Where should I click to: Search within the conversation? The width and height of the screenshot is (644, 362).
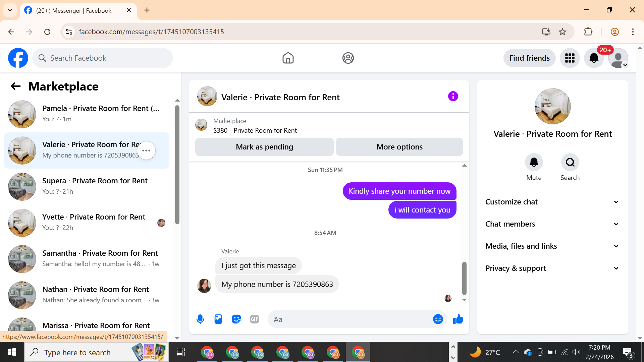tap(570, 163)
